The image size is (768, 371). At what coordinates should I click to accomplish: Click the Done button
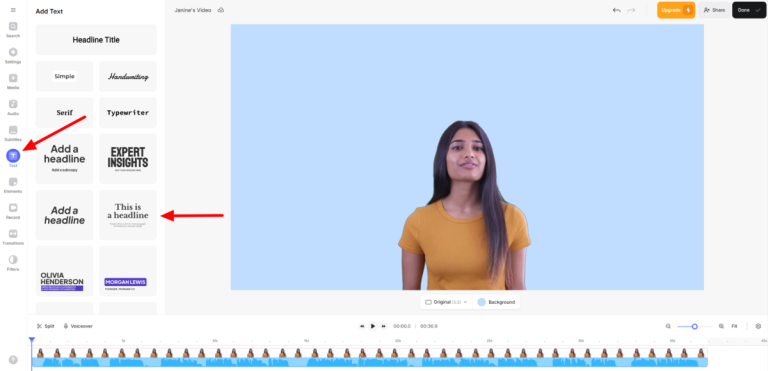749,10
